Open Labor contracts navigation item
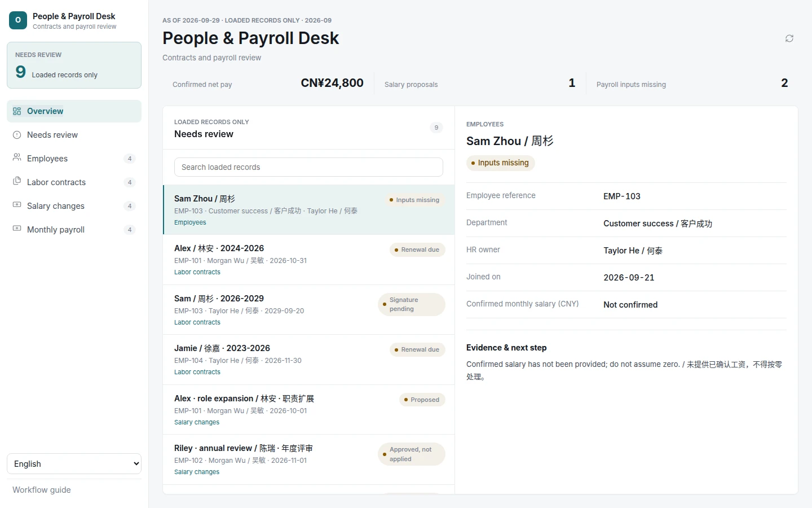 74,182
